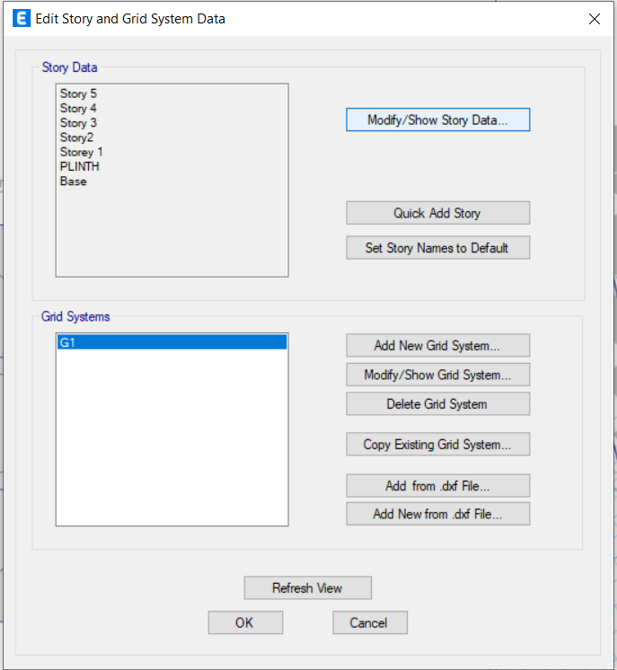The width and height of the screenshot is (617, 670).
Task: Open Modify/Show Story Data
Action: click(438, 120)
